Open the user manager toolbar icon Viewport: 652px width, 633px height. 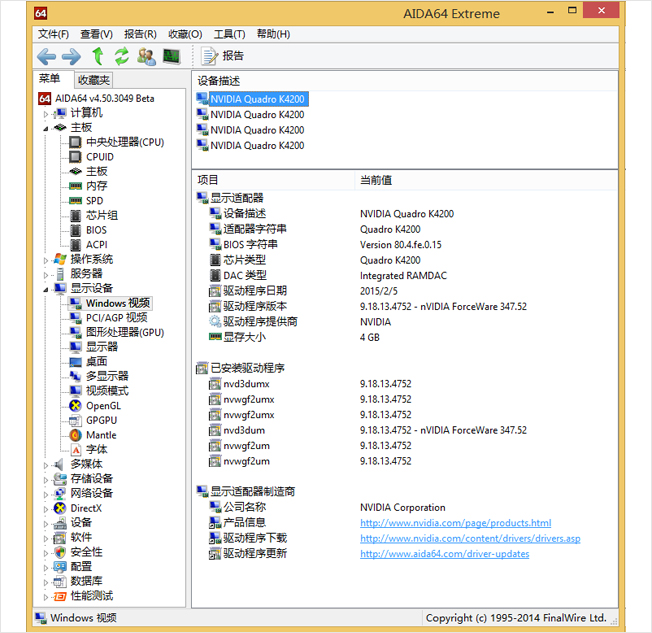[147, 56]
